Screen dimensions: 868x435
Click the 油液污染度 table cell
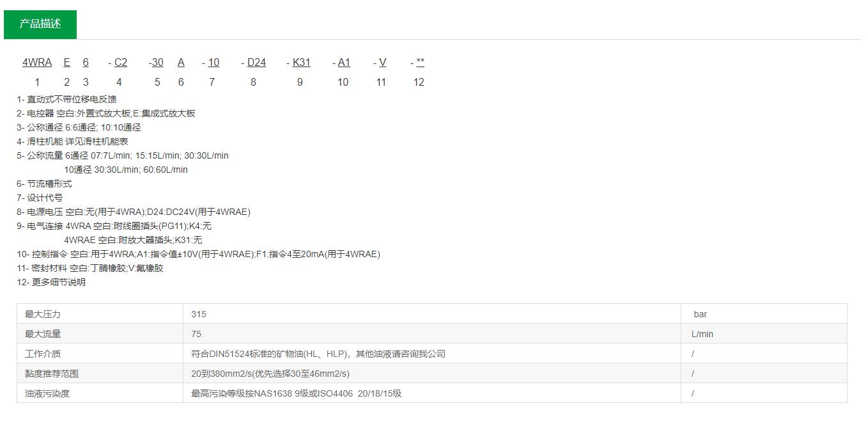click(x=100, y=393)
